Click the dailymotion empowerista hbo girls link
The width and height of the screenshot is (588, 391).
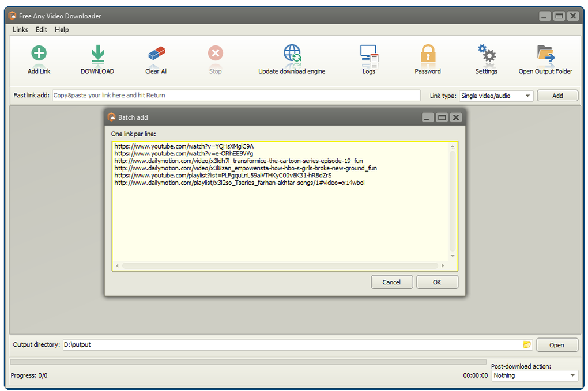246,168
